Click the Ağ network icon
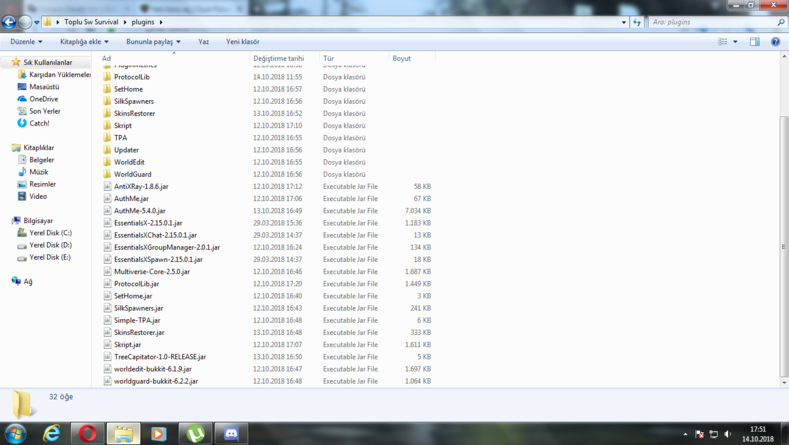 pyautogui.click(x=16, y=281)
